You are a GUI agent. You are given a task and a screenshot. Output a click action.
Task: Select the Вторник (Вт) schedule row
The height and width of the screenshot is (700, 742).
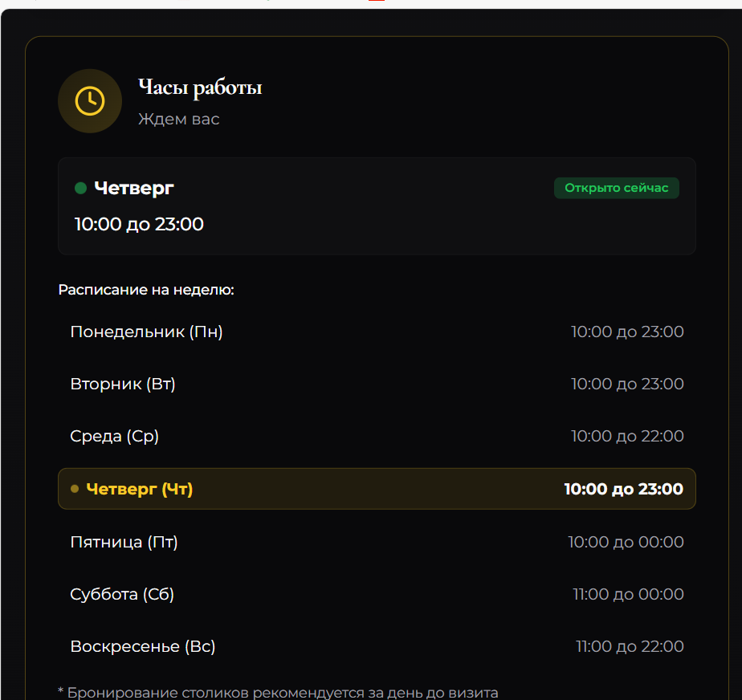[x=376, y=384]
